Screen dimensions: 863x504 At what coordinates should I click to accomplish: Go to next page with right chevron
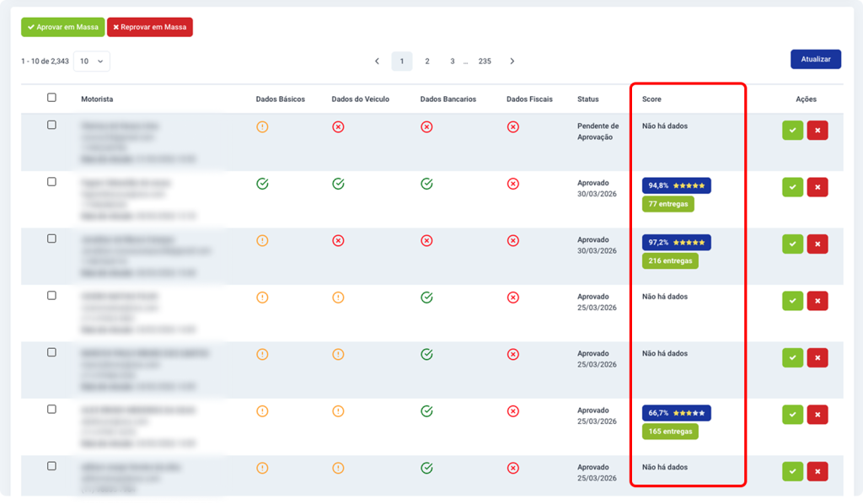coord(512,62)
